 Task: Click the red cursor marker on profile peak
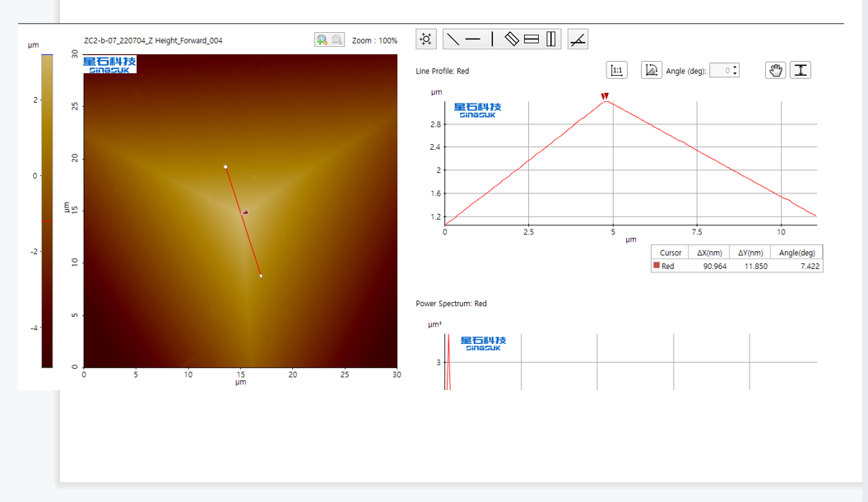click(605, 96)
